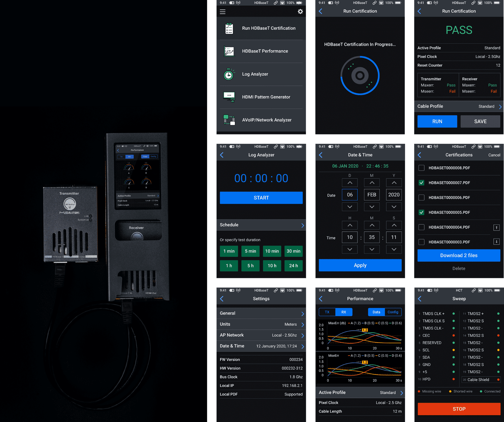This screenshot has height=422, width=504.
Task: Click the Run HDBaseT Certification clipboard icon
Action: pyautogui.click(x=229, y=28)
